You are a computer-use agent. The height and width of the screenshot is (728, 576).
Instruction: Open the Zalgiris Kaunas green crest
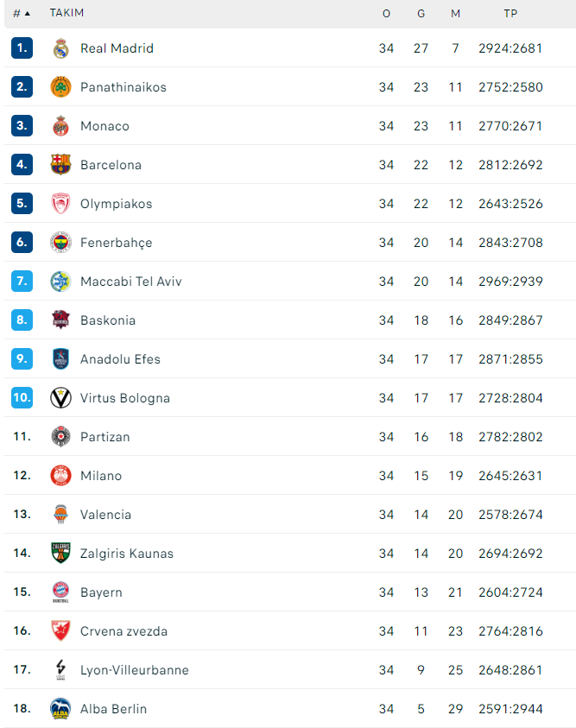[x=60, y=553]
